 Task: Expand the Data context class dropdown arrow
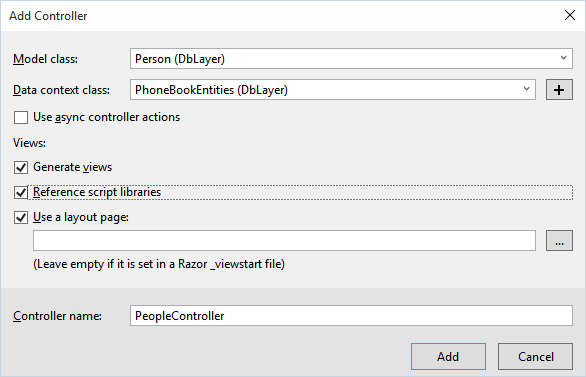pyautogui.click(x=527, y=89)
